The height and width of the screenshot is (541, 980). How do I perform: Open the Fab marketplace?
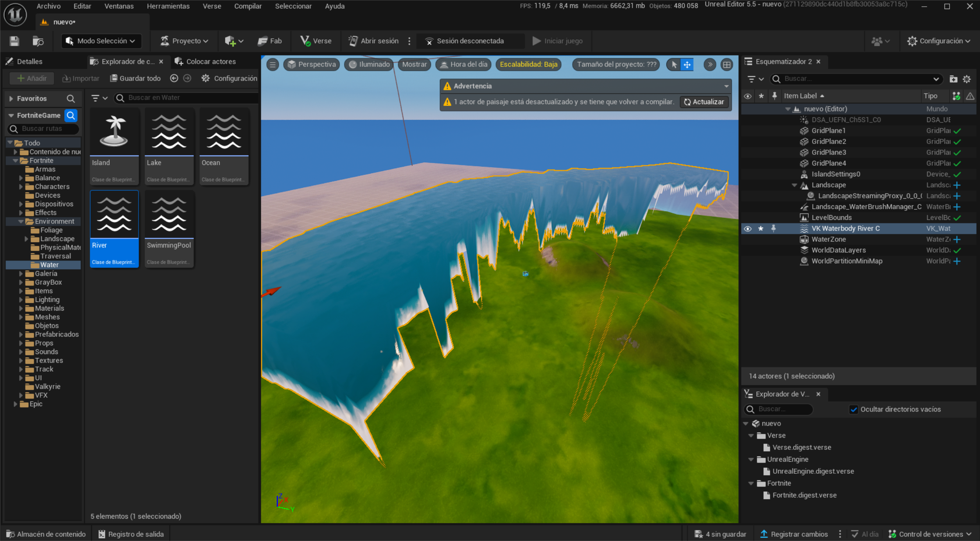[x=270, y=41]
